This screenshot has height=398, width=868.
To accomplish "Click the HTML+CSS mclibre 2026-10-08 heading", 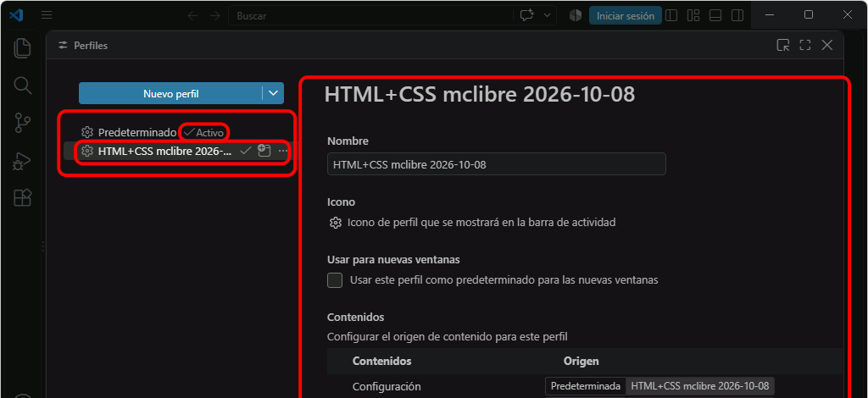I will [480, 95].
